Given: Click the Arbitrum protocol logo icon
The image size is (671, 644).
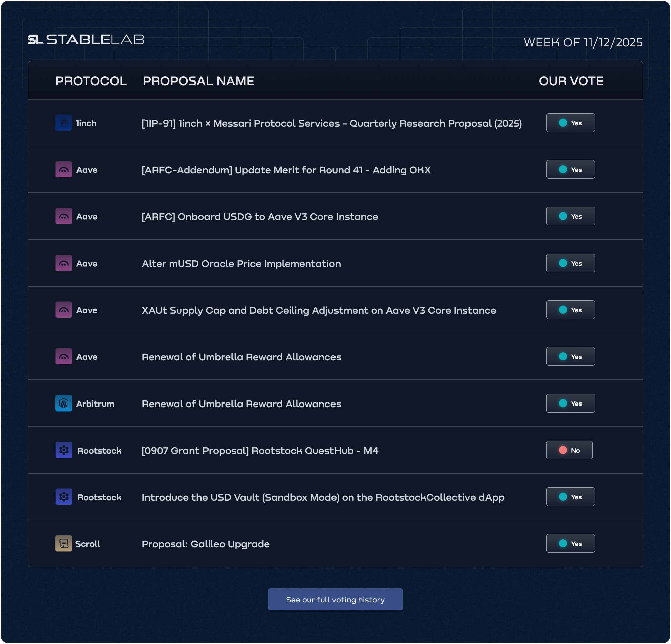Looking at the screenshot, I should [63, 404].
